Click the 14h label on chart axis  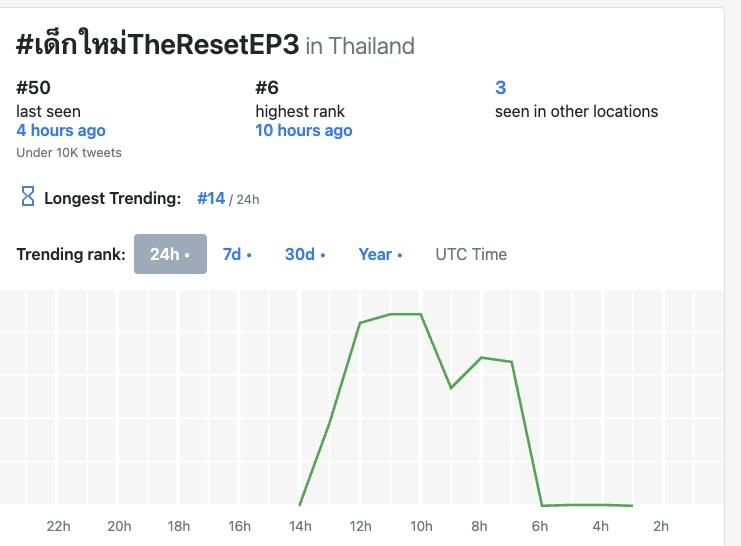[300, 526]
